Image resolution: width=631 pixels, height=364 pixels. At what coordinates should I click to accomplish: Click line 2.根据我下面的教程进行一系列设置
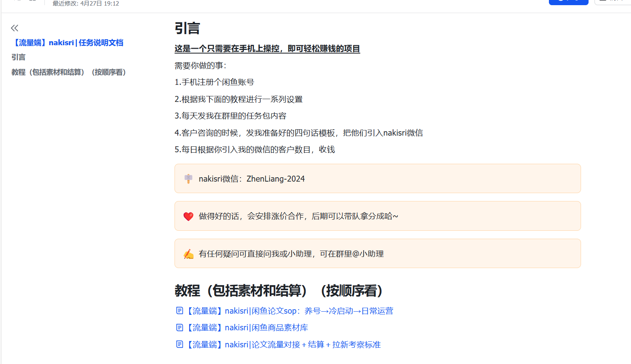click(x=238, y=99)
